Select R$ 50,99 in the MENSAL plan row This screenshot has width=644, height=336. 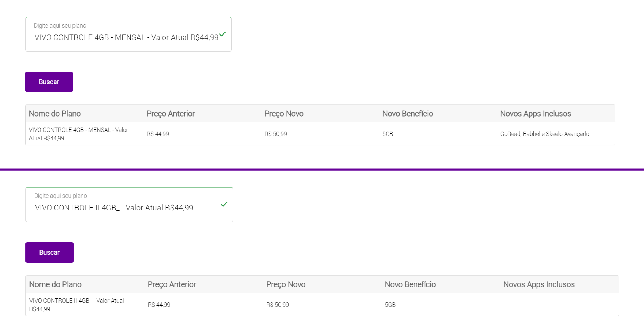click(x=276, y=134)
